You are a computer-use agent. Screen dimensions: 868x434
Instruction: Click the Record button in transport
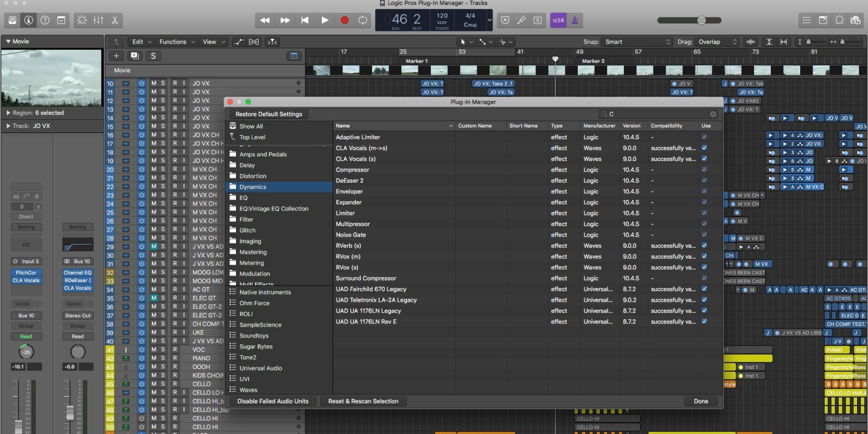pos(344,20)
